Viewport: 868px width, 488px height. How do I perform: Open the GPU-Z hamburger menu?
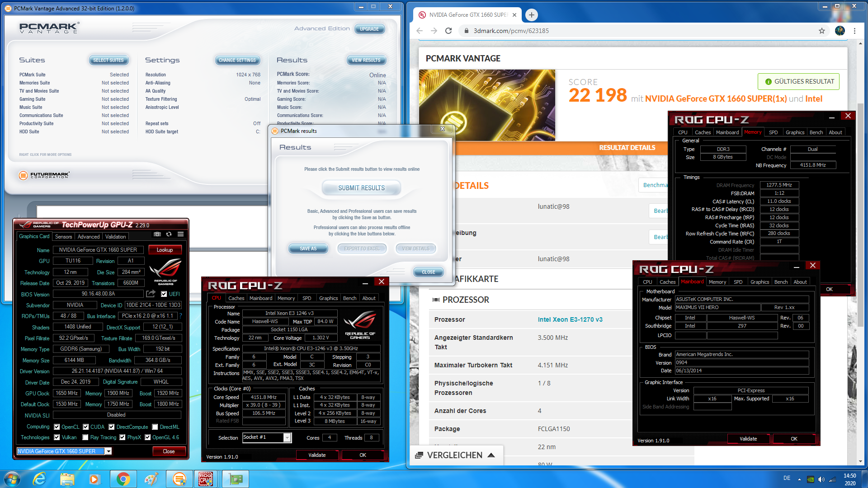tap(180, 234)
